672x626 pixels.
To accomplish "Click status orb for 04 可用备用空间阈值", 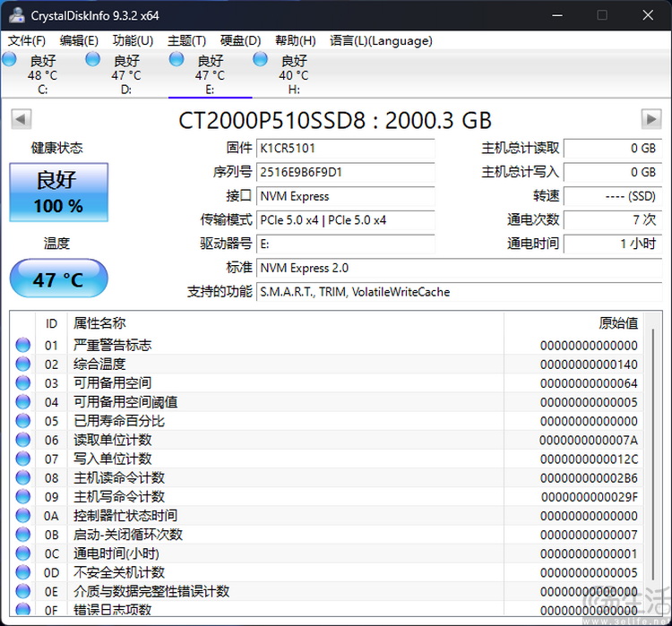I will click(x=22, y=402).
